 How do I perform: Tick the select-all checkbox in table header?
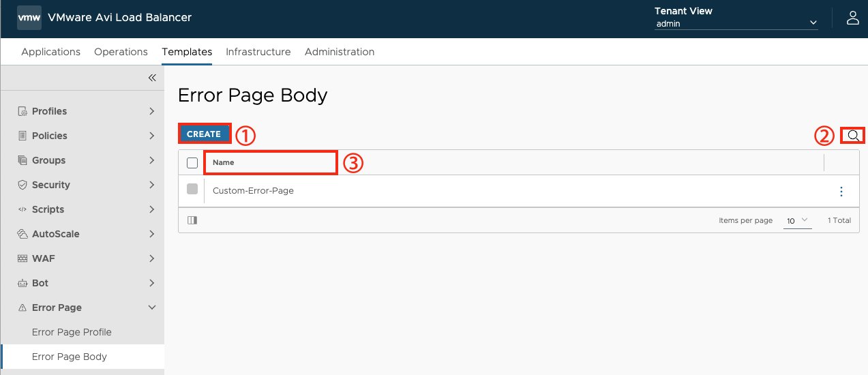point(192,163)
